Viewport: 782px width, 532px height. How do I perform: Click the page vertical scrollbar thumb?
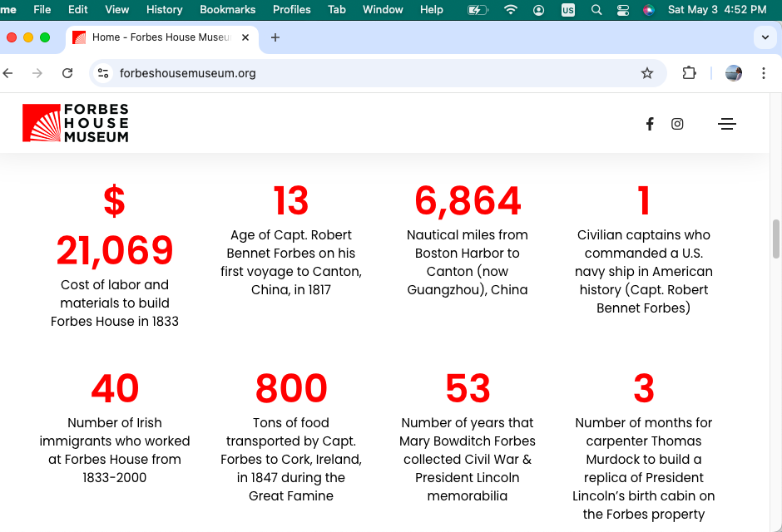[x=776, y=239]
